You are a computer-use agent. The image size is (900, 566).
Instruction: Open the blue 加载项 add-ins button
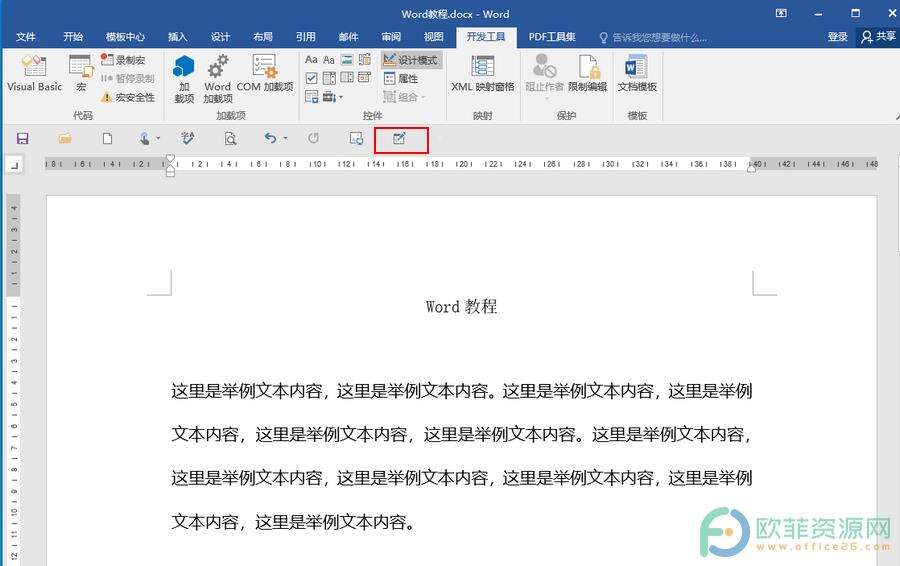pyautogui.click(x=184, y=79)
